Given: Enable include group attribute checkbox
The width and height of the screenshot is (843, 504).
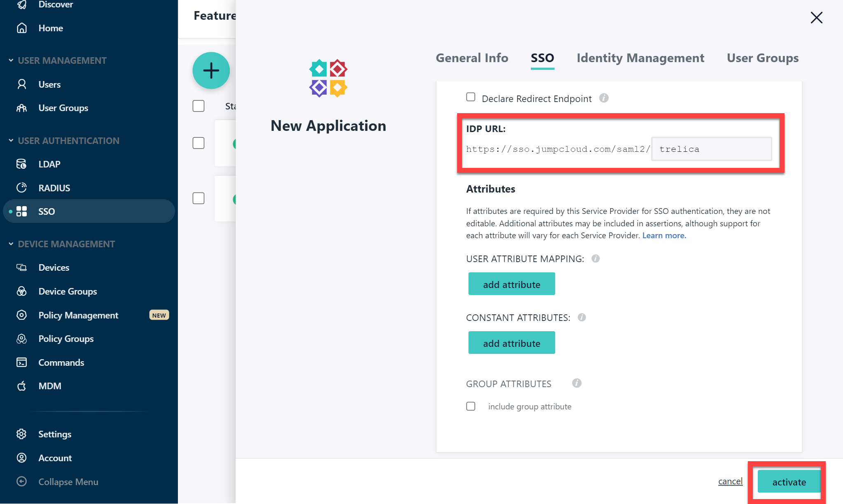Looking at the screenshot, I should click(x=471, y=406).
